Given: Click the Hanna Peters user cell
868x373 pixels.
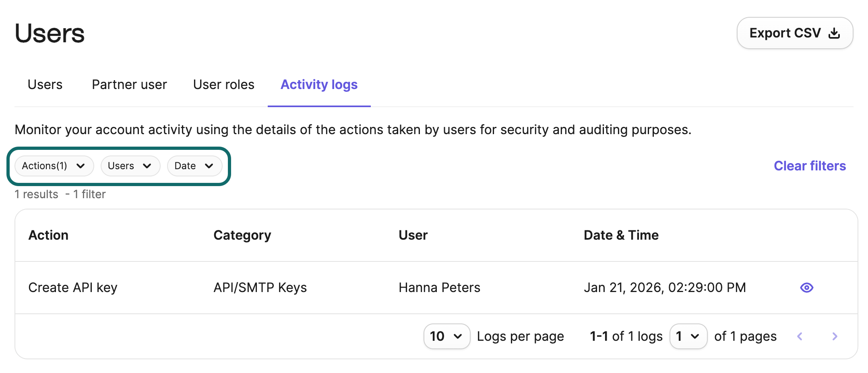Looking at the screenshot, I should [x=439, y=288].
